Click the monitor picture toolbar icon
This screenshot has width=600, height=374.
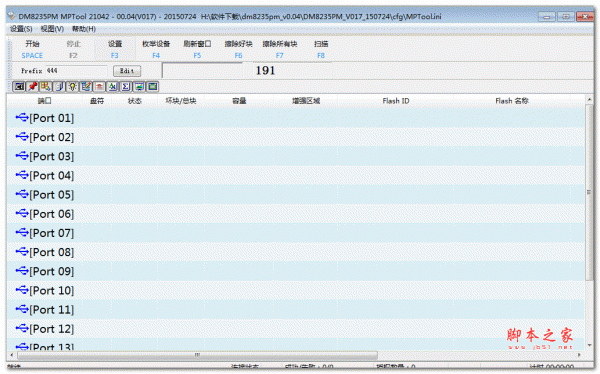(139, 87)
